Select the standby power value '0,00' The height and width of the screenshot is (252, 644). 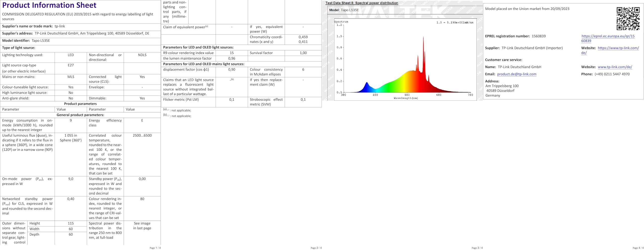tap(142, 179)
